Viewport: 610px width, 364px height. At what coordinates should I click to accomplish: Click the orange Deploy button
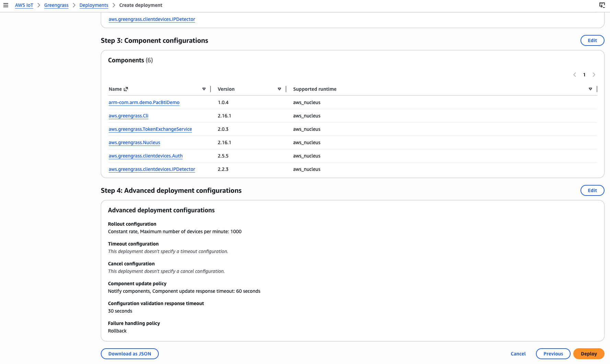point(589,354)
